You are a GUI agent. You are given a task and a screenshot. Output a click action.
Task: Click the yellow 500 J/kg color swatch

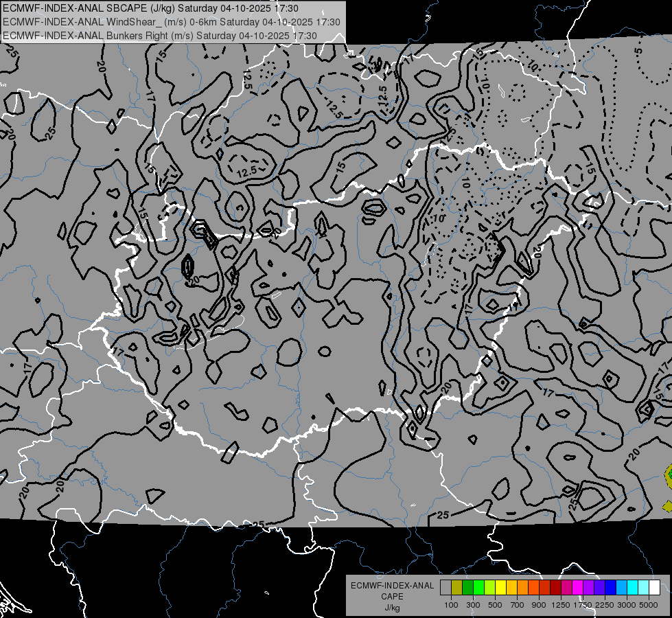click(500, 588)
